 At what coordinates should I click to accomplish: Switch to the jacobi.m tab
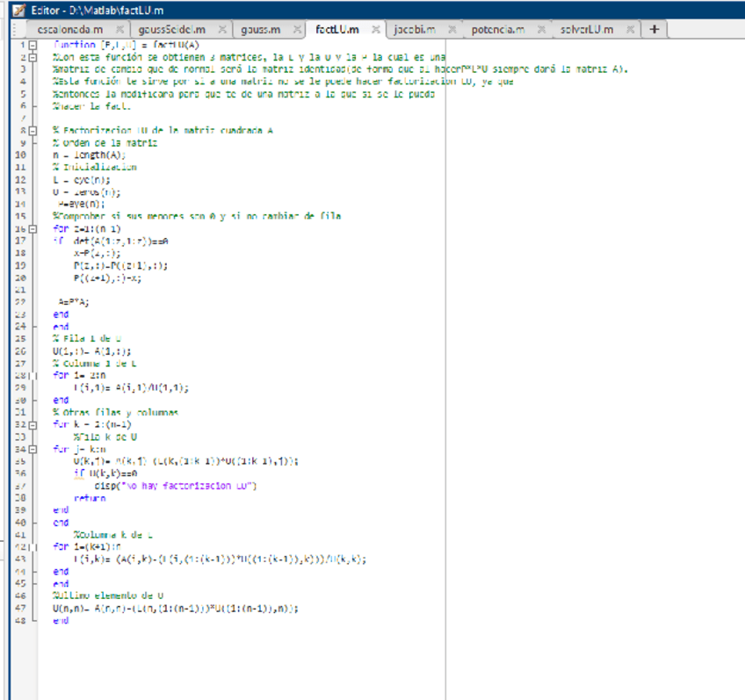click(414, 30)
